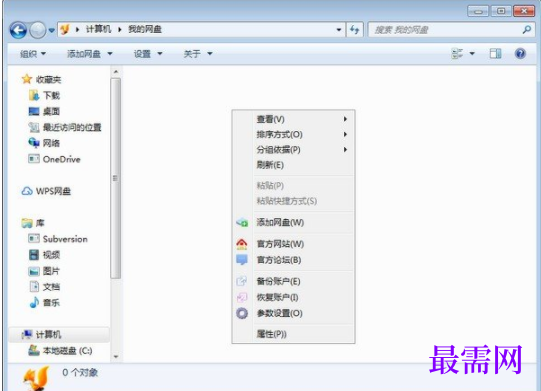Select 桌面 in the sidebar
The height and width of the screenshot is (391, 541).
[51, 111]
